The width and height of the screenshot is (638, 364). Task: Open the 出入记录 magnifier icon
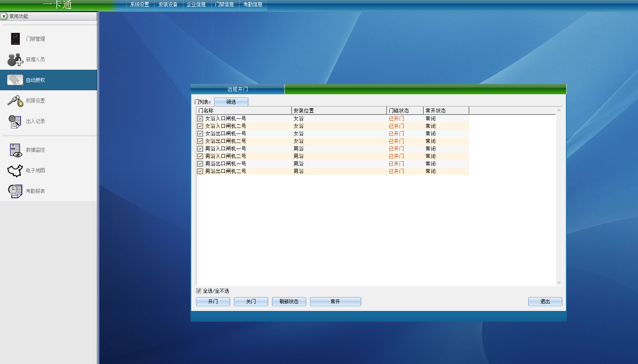click(x=15, y=121)
